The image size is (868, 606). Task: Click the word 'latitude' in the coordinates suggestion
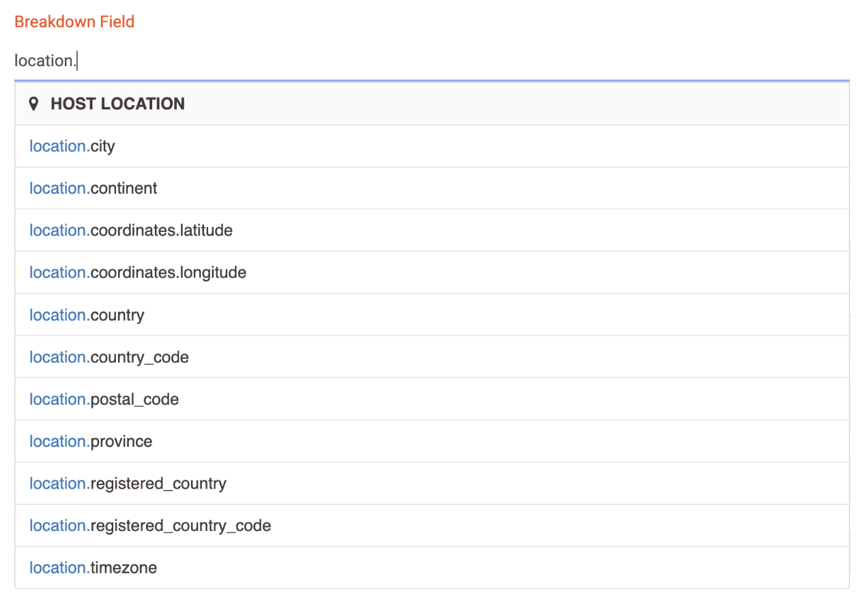coord(205,231)
